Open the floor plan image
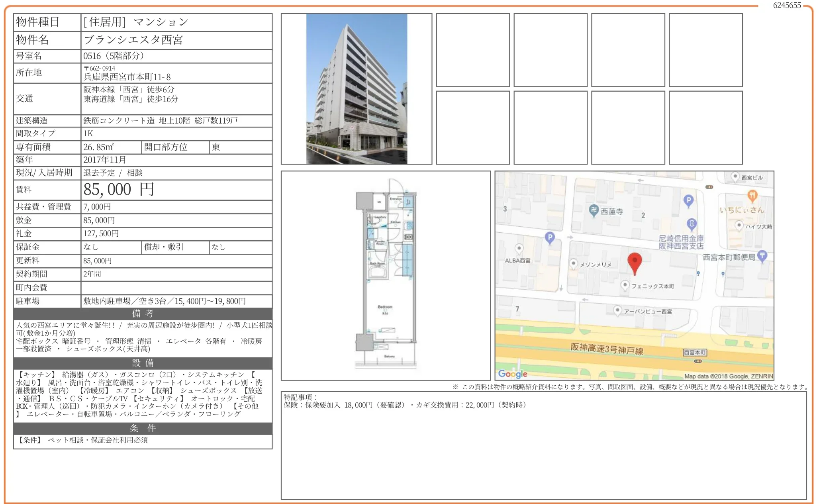This screenshot has height=504, width=819. tap(386, 275)
